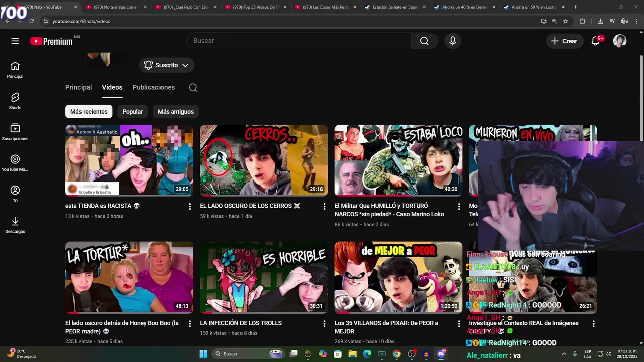Open the Crear menu

565,41
